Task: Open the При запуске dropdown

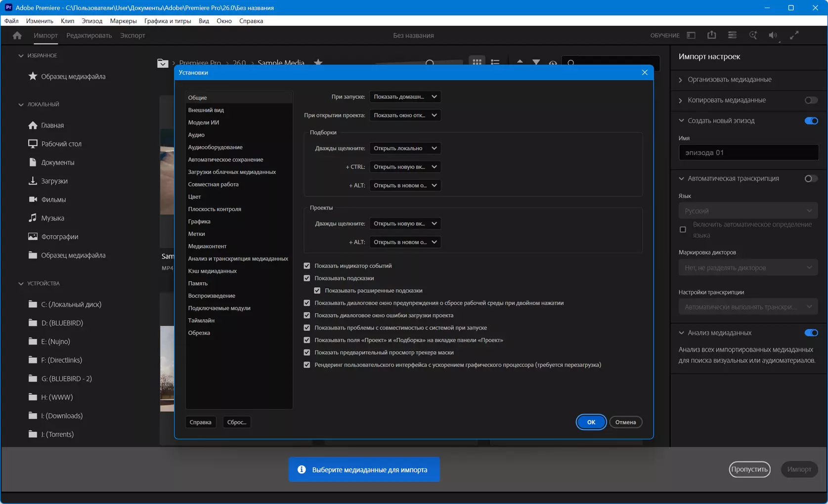Action: [x=405, y=97]
